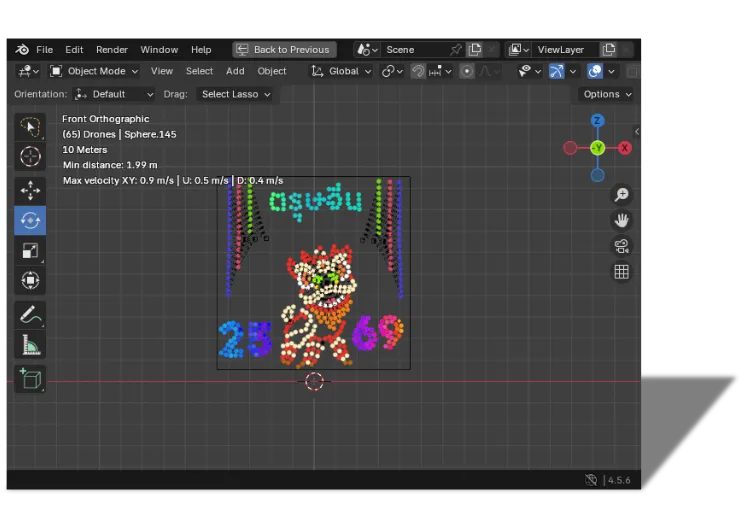Click the negative X axis circle

point(570,148)
